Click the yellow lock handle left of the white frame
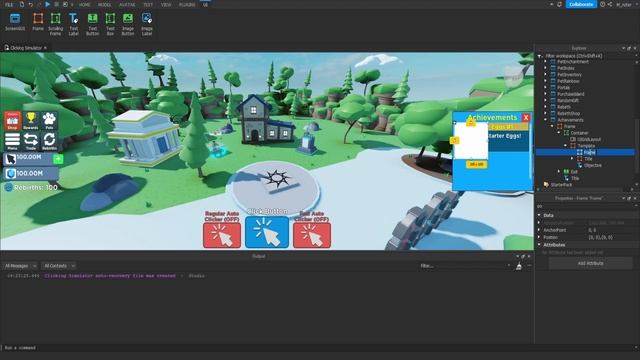This screenshot has height=360, width=640. (454, 140)
